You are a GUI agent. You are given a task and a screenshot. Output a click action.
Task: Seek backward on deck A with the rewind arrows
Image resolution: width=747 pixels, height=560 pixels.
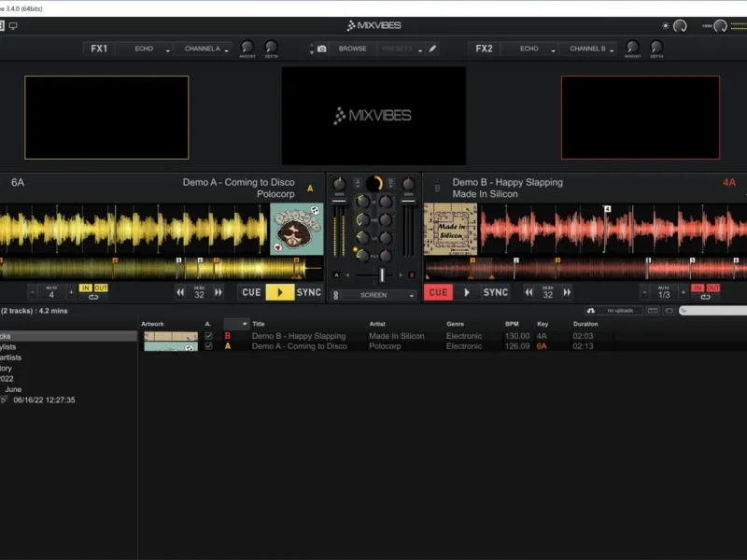pos(180,292)
